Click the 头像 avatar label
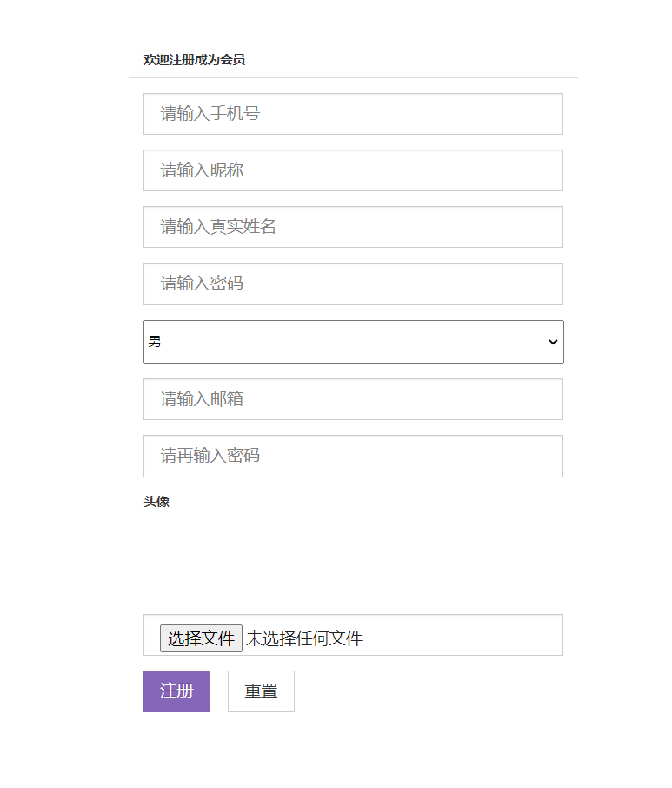Screen dimensions: 672x788 click(x=156, y=502)
